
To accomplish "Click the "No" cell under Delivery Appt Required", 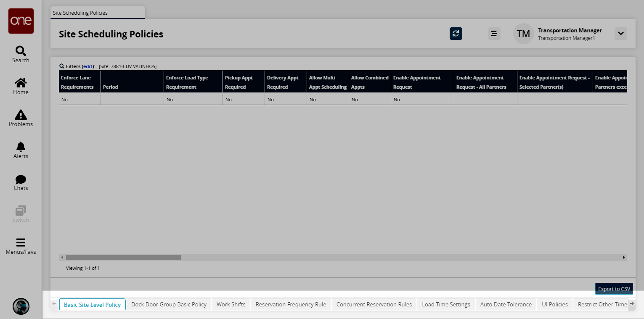I will pyautogui.click(x=286, y=100).
